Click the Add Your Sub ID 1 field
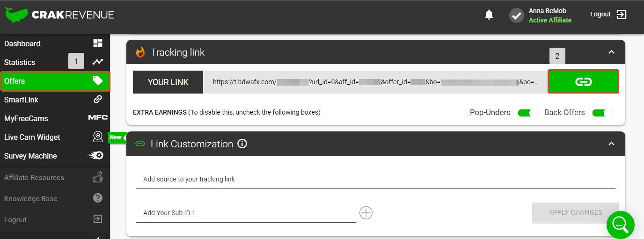This screenshot has width=644, height=239. (x=246, y=213)
